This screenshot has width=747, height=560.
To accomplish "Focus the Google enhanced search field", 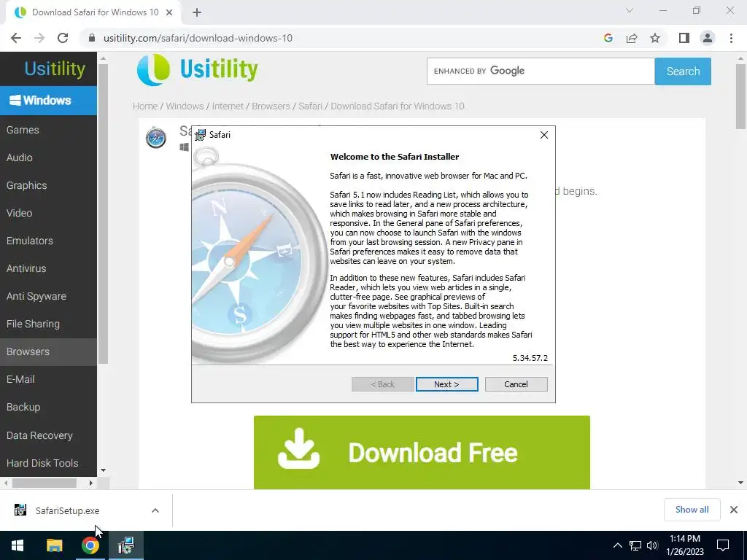I will click(541, 71).
